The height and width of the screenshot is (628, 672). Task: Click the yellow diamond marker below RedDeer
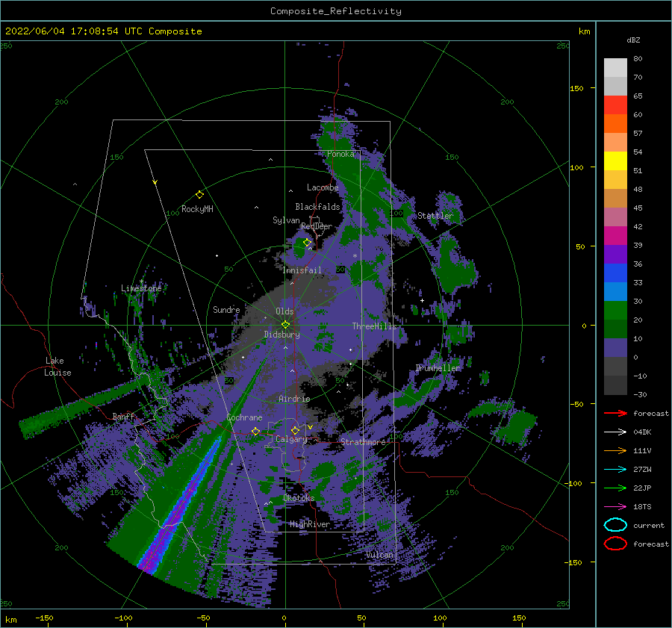[x=307, y=243]
